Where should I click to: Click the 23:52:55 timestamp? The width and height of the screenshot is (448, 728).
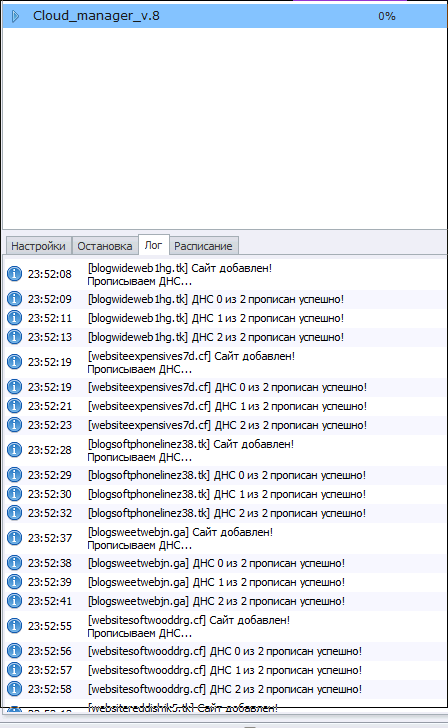click(50, 626)
